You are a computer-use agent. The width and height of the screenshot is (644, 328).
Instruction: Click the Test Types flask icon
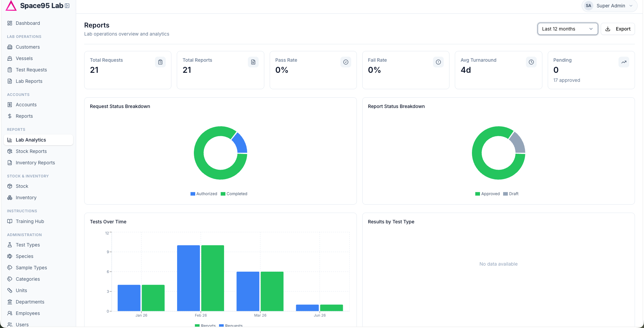pyautogui.click(x=10, y=245)
